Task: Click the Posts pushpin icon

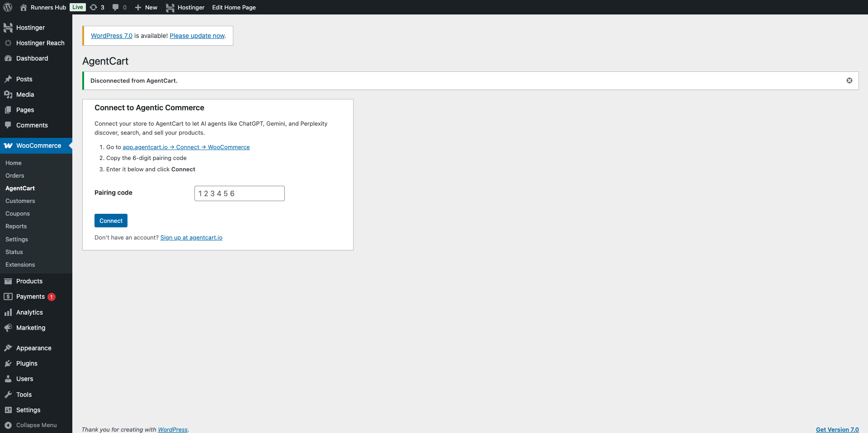Action: (x=8, y=79)
